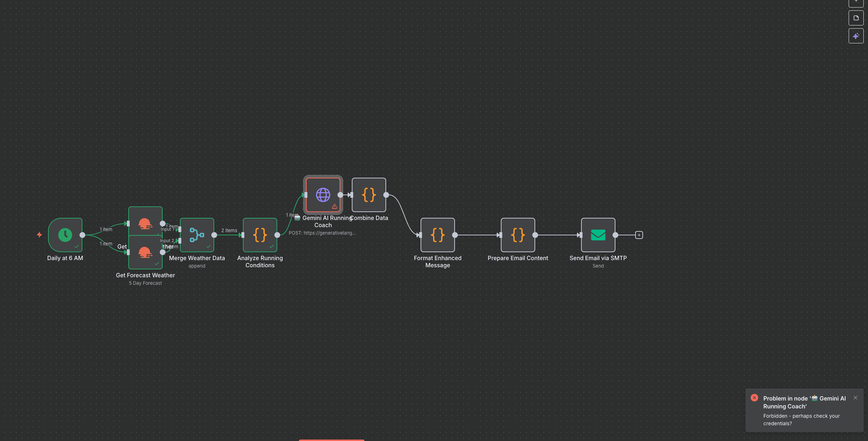Click the Forbidden credentials error message text
The width and height of the screenshot is (868, 441).
[801, 420]
